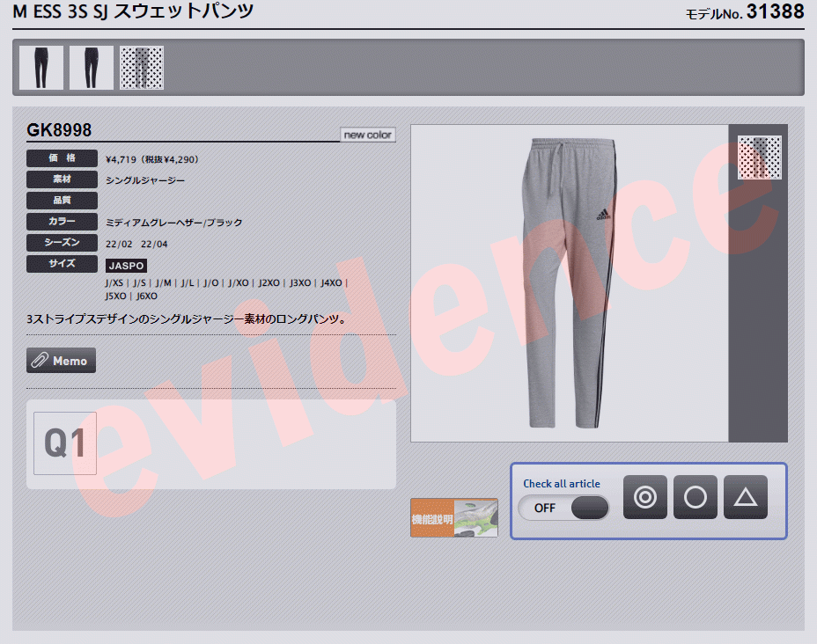This screenshot has height=644, width=817.
Task: Select the circle rating icon
Action: tap(695, 497)
